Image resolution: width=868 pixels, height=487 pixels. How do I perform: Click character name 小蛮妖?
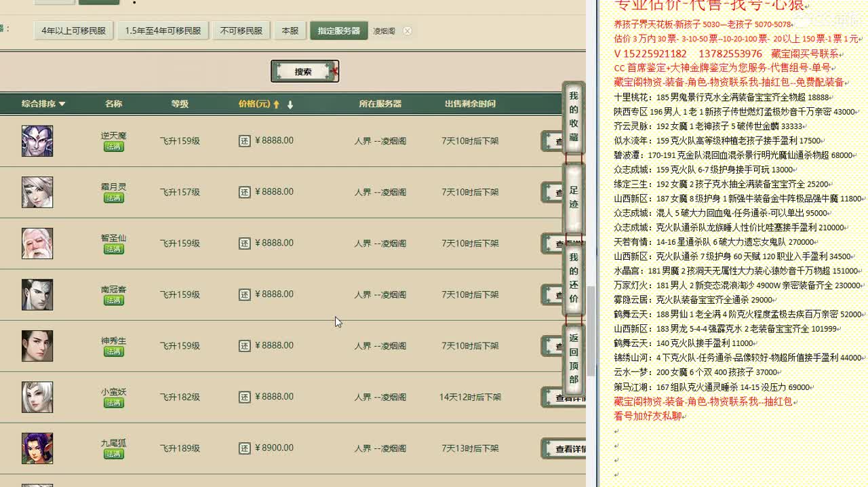point(114,392)
